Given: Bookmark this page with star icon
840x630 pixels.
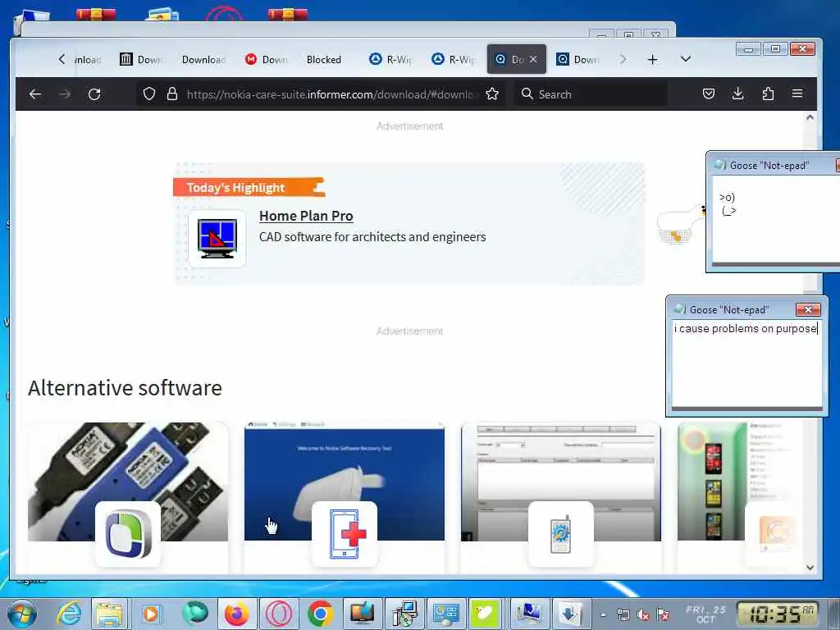Looking at the screenshot, I should (x=492, y=94).
